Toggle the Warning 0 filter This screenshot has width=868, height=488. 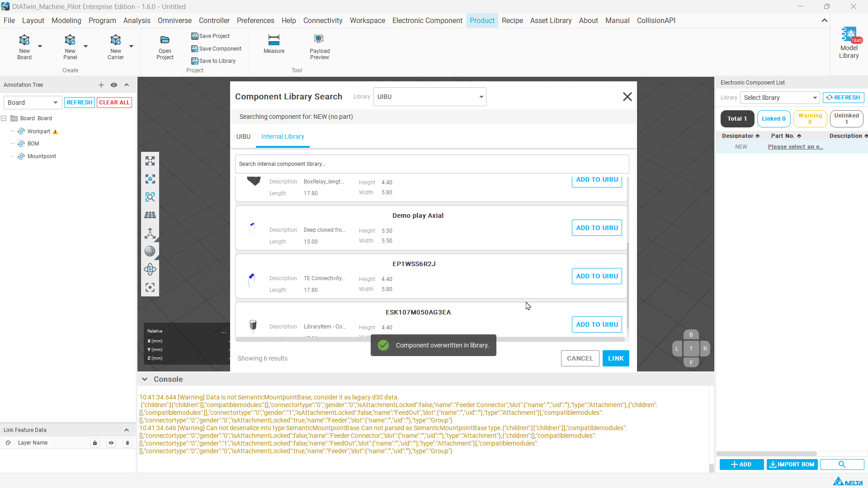pos(810,119)
